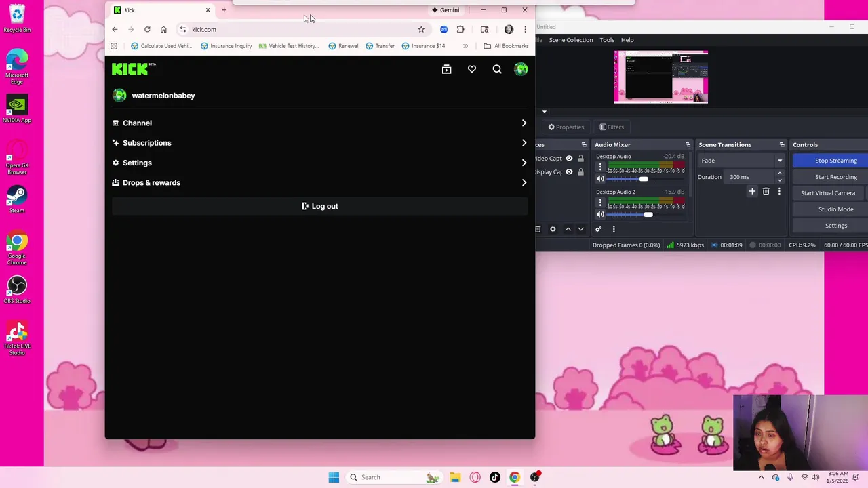Open OBS Studio desktop shortcut
868x488 pixels.
[17, 289]
